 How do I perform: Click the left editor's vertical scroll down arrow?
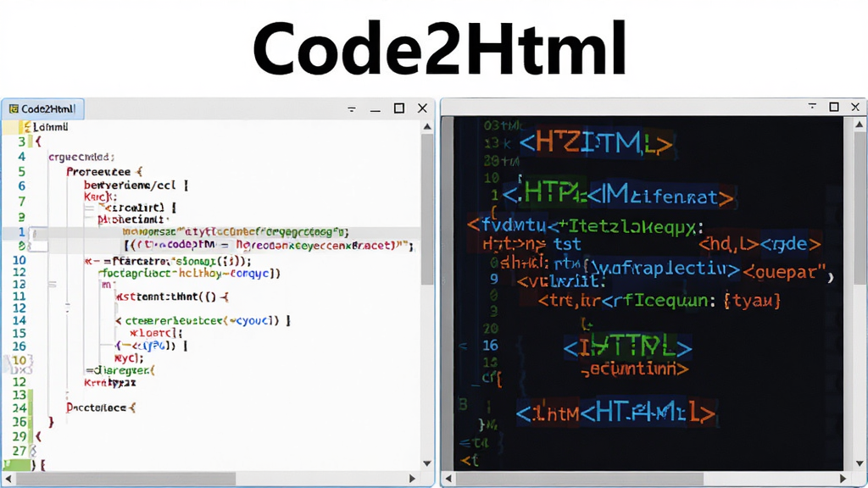pyautogui.click(x=427, y=463)
